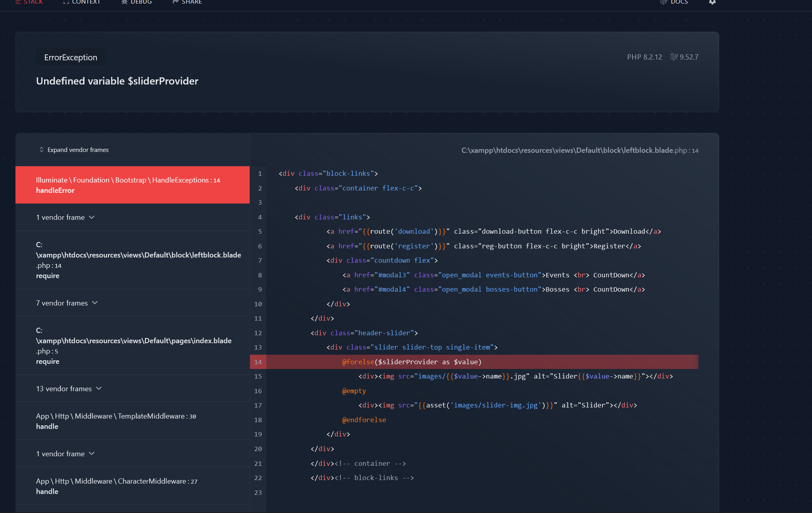This screenshot has width=812, height=513.
Task: Click Expand vendor frames button
Action: coord(74,150)
